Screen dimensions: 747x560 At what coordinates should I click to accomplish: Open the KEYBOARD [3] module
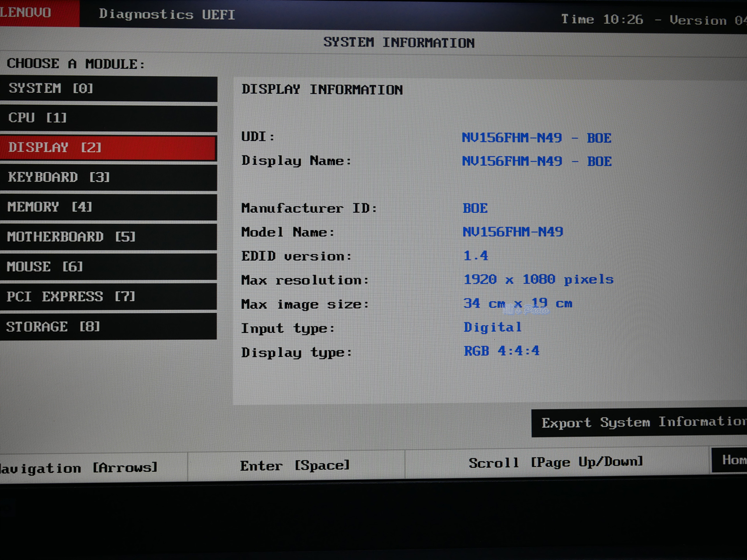pyautogui.click(x=108, y=177)
